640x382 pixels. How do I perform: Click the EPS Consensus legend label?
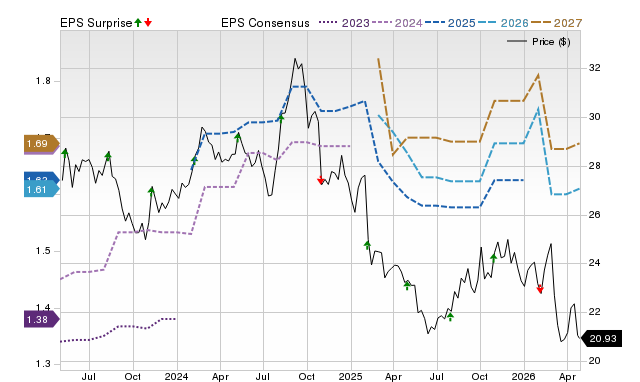pos(265,23)
